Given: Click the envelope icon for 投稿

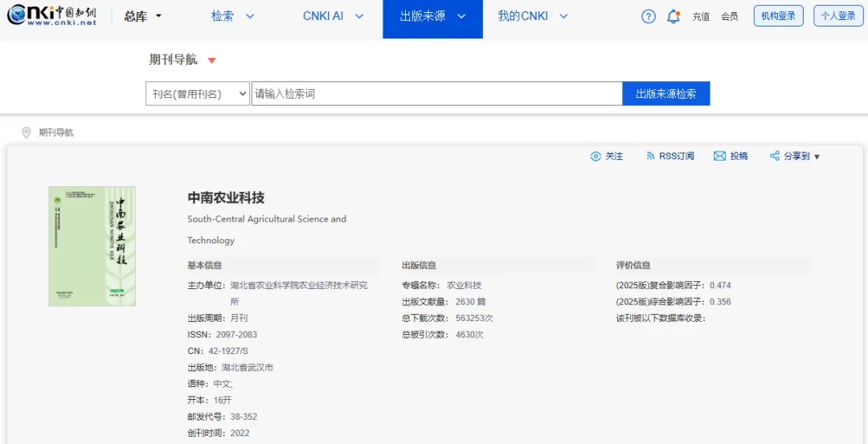Looking at the screenshot, I should coord(719,156).
